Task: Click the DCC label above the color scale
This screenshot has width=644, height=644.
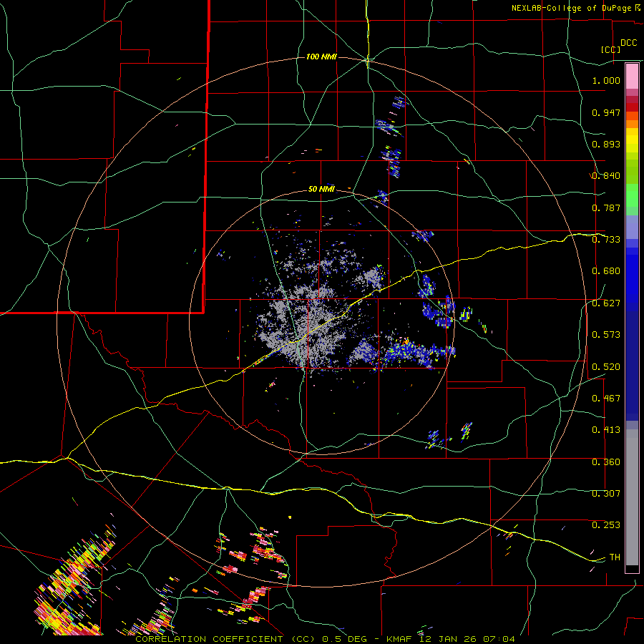Action: pos(628,42)
